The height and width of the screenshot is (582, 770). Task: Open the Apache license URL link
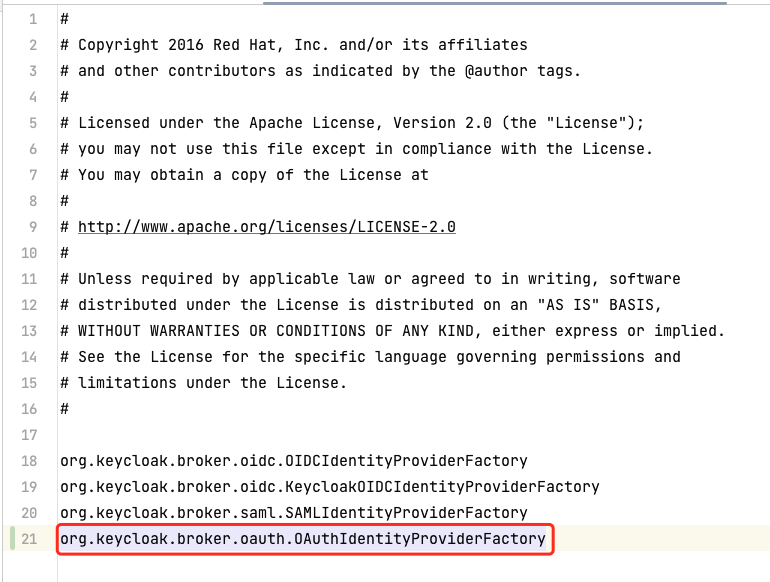(267, 227)
